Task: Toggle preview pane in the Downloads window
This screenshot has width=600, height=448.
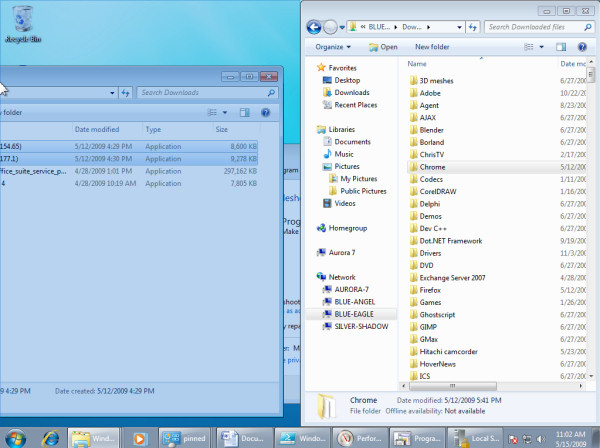Action: tap(243, 112)
